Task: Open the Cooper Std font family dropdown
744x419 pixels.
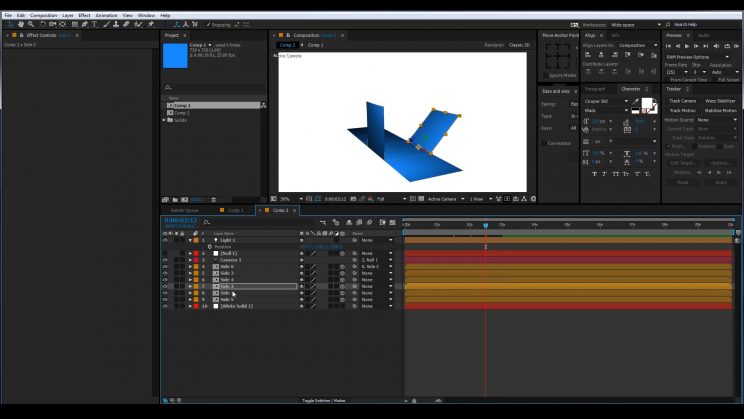Action: pyautogui.click(x=606, y=101)
